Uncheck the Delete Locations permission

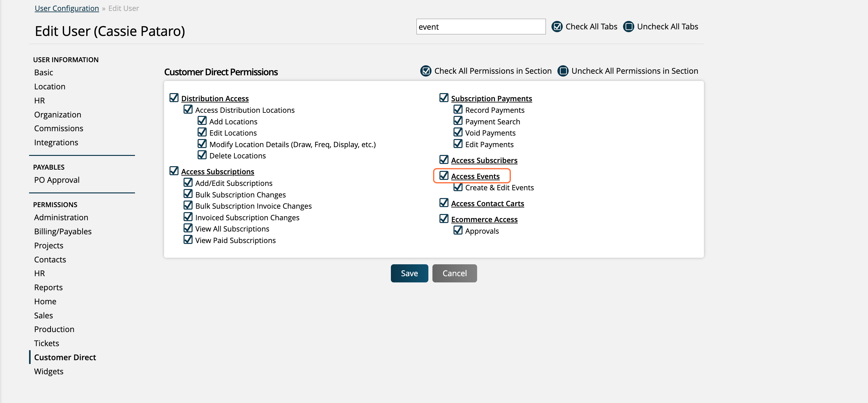pos(202,155)
